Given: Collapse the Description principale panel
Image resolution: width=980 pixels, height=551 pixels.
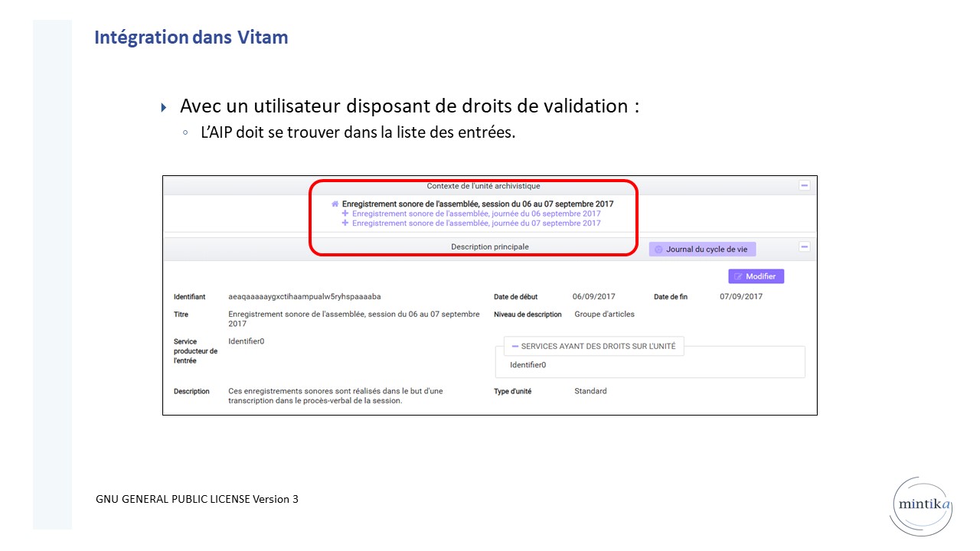Looking at the screenshot, I should pos(804,246).
